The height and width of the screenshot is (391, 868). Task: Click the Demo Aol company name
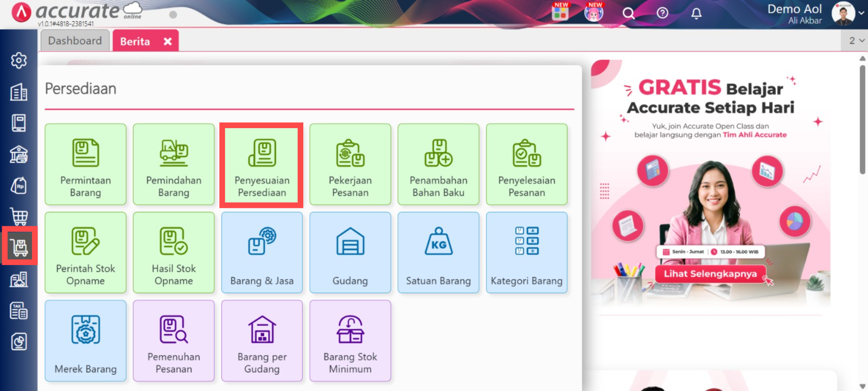pyautogui.click(x=794, y=9)
